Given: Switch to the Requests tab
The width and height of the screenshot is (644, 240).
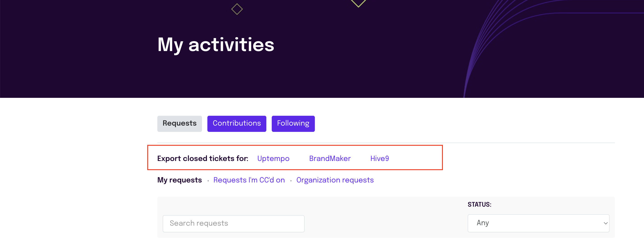Looking at the screenshot, I should pyautogui.click(x=179, y=124).
